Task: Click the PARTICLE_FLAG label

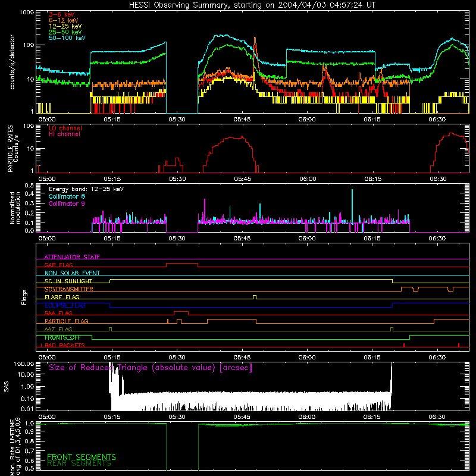Action: (67, 321)
